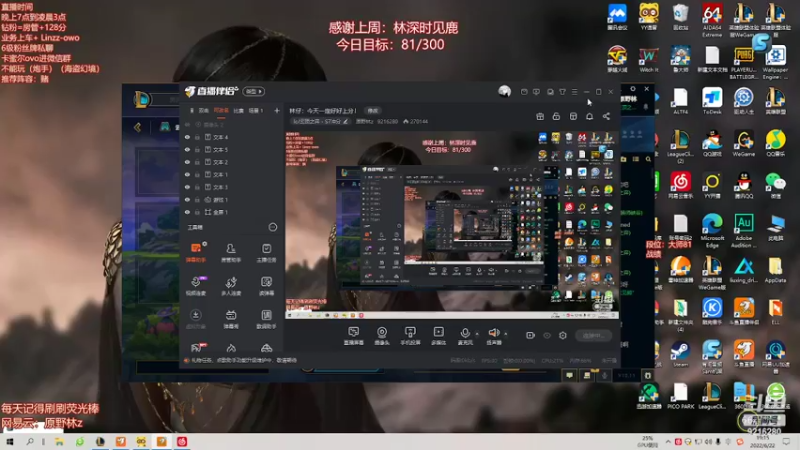Open NetEase Cloud Music taskbar icon
The image size is (800, 450).
pyautogui.click(x=182, y=442)
